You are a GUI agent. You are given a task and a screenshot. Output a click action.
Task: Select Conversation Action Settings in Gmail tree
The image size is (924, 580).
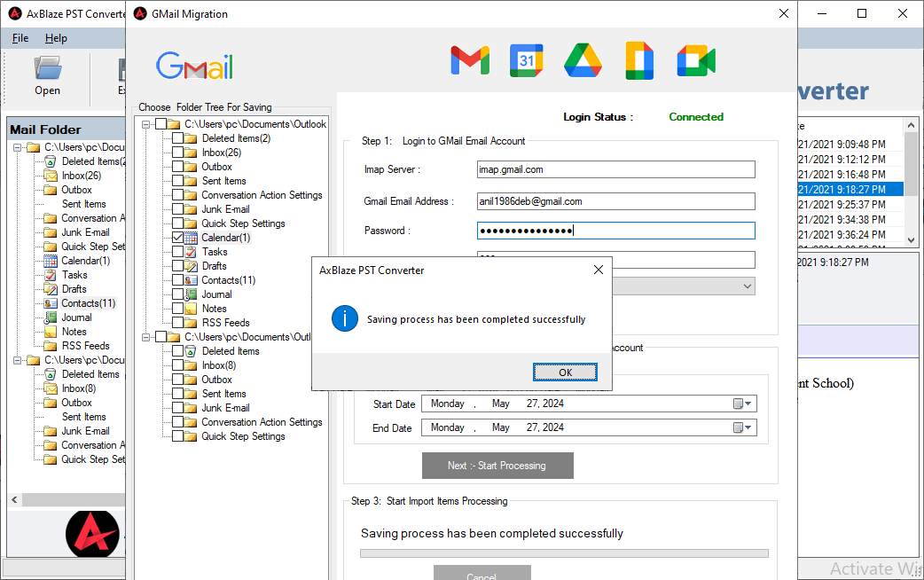(x=262, y=195)
